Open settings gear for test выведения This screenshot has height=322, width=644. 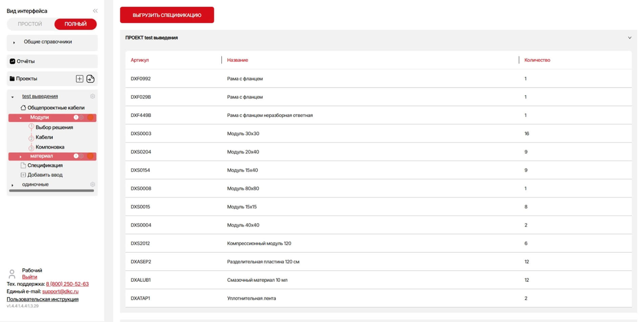tap(92, 96)
